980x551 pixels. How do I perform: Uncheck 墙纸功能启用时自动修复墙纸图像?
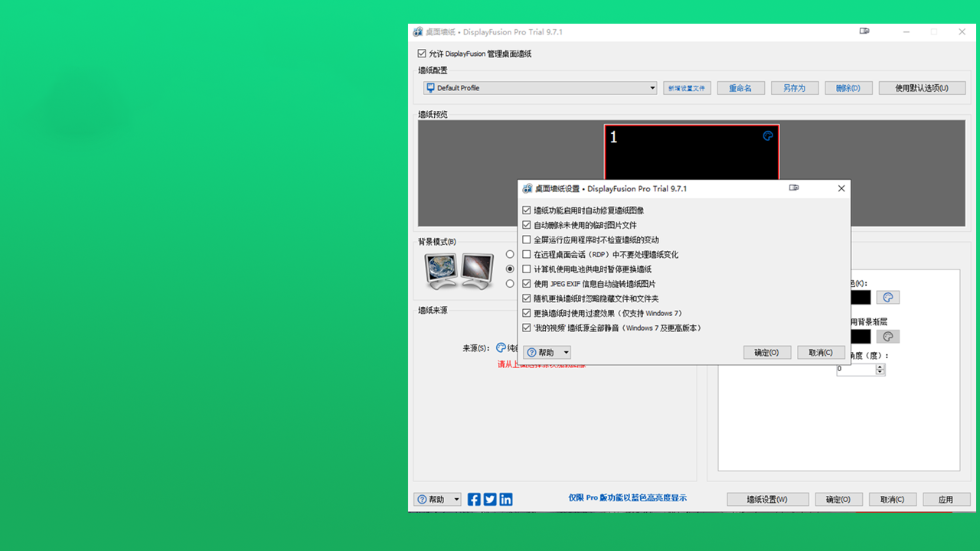coord(527,210)
